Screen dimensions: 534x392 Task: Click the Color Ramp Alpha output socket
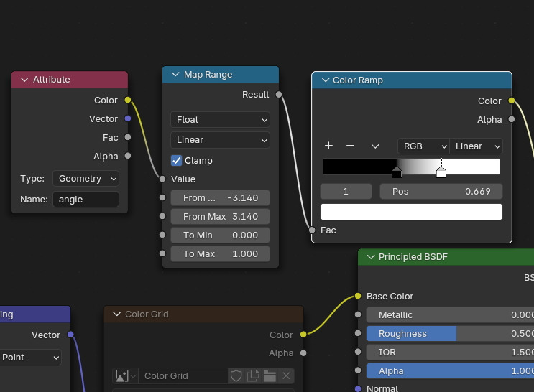click(512, 119)
